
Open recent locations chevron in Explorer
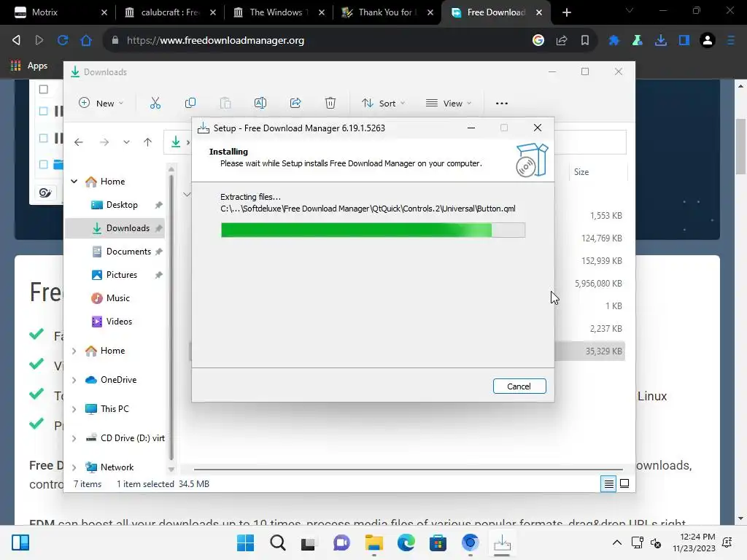tap(126, 142)
